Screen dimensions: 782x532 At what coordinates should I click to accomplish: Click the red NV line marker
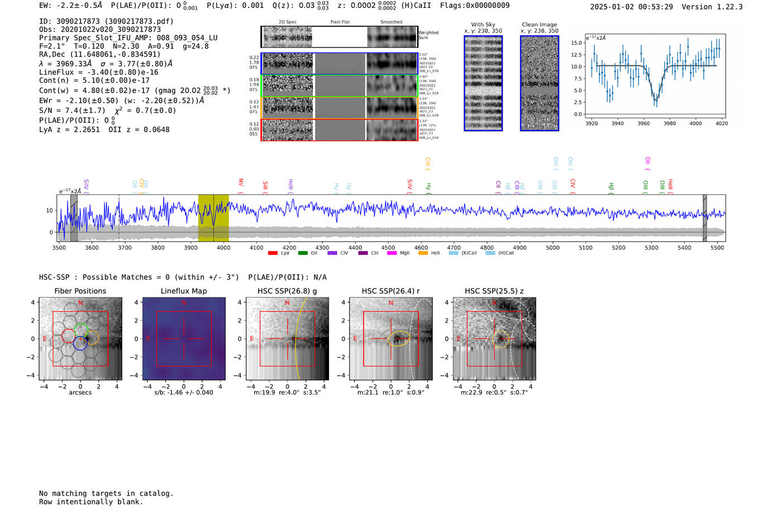pos(241,186)
